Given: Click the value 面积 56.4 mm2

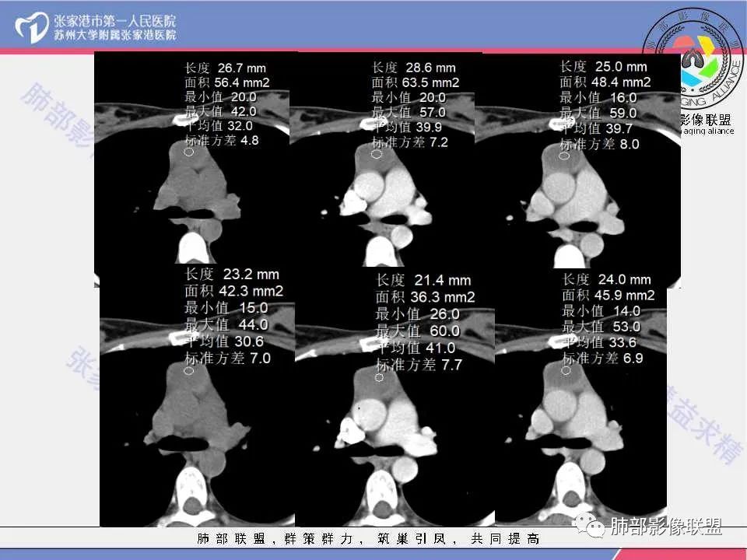Looking at the screenshot, I should pos(227,82).
